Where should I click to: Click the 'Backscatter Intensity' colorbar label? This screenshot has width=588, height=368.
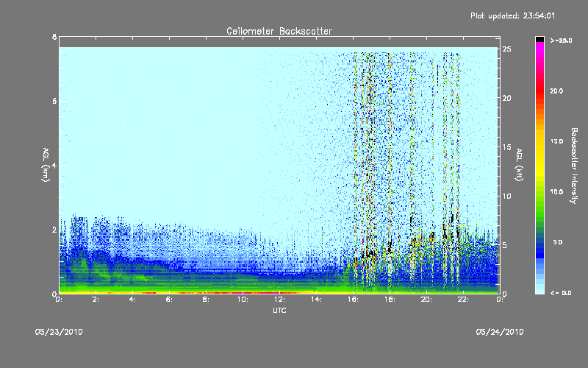coord(573,166)
